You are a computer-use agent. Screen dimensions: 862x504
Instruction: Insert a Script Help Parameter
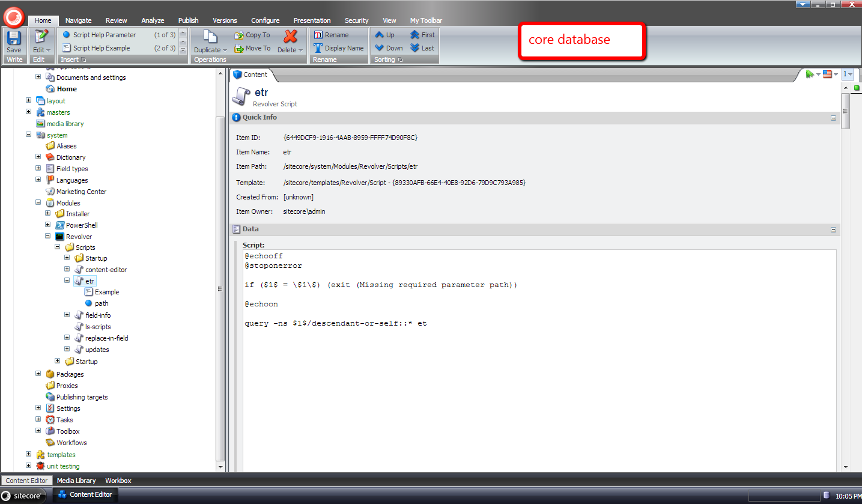pyautogui.click(x=104, y=35)
